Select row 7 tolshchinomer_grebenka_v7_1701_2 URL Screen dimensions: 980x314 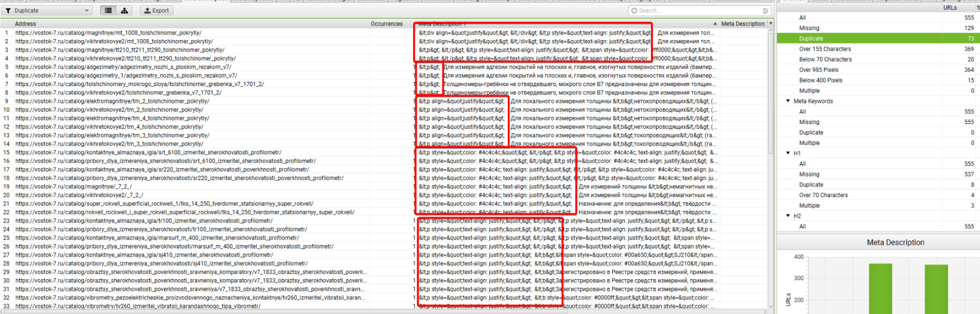pyautogui.click(x=139, y=84)
